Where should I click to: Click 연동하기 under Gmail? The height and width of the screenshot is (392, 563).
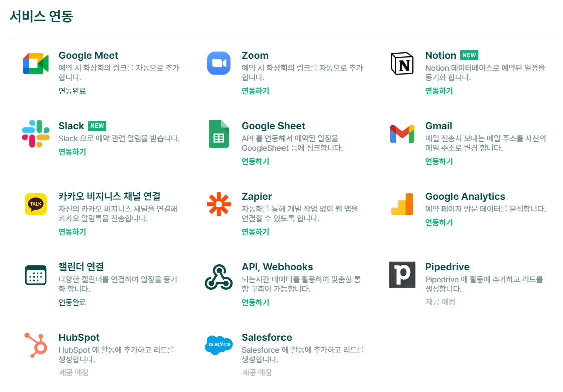pyautogui.click(x=439, y=162)
